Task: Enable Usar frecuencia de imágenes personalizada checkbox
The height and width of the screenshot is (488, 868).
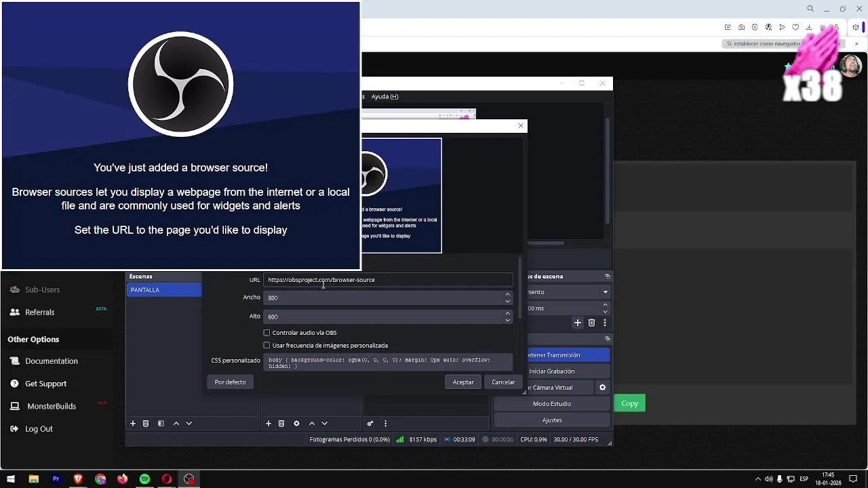Action: (267, 346)
